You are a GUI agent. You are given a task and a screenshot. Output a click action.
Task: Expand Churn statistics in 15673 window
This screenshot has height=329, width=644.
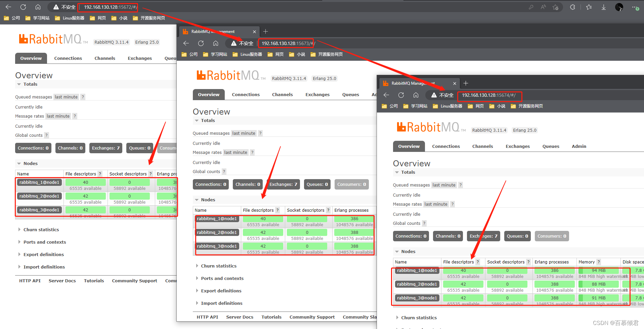(216, 266)
